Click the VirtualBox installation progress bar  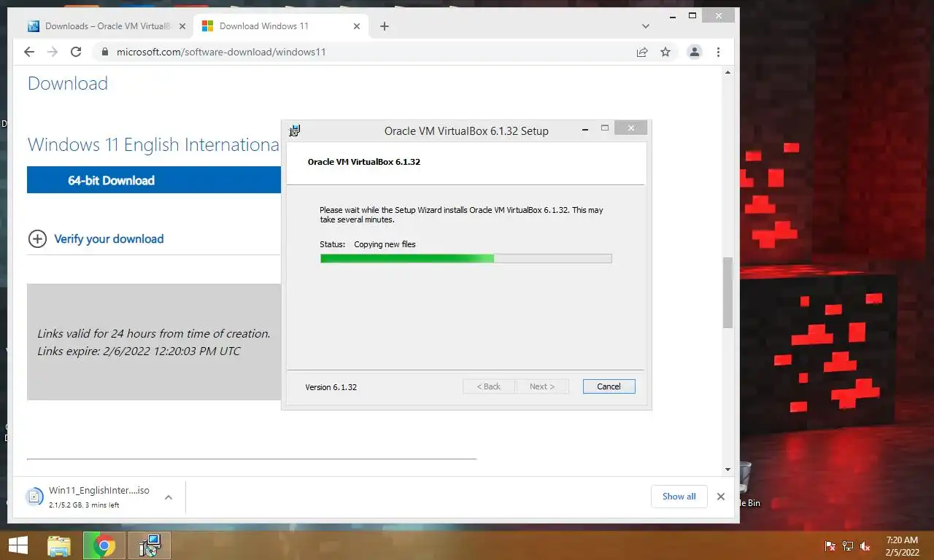(466, 258)
